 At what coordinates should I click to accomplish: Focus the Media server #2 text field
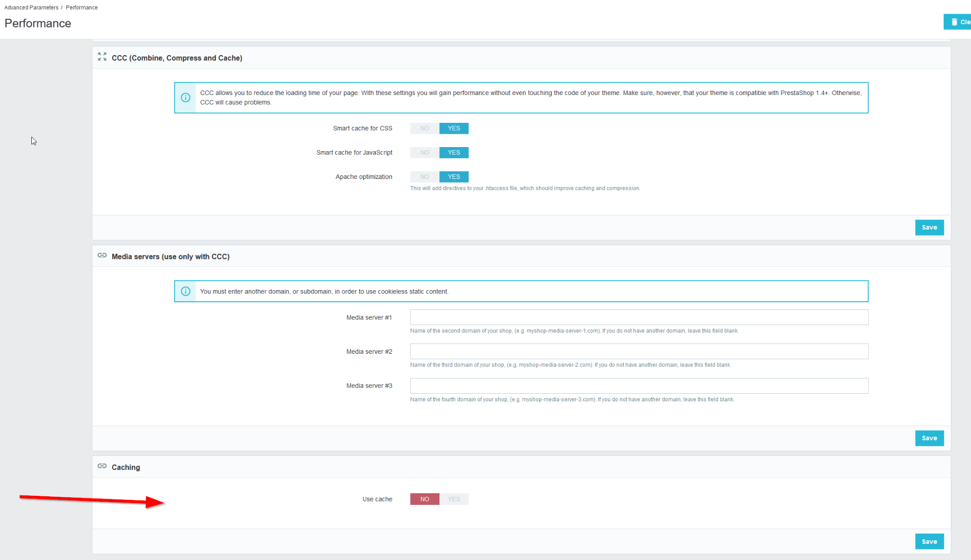[639, 352]
